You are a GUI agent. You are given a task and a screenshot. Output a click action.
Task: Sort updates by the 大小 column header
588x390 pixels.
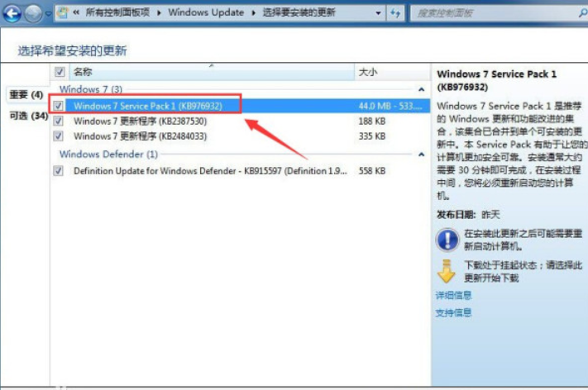pyautogui.click(x=392, y=72)
